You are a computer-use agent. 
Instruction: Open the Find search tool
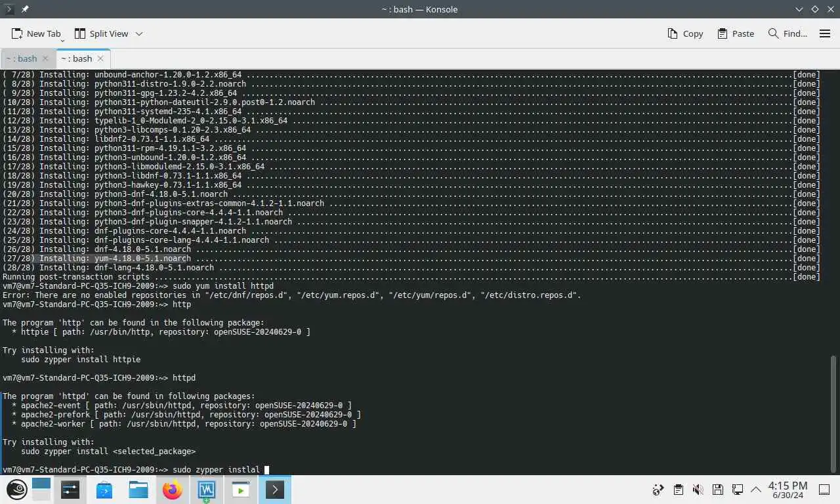[787, 33]
